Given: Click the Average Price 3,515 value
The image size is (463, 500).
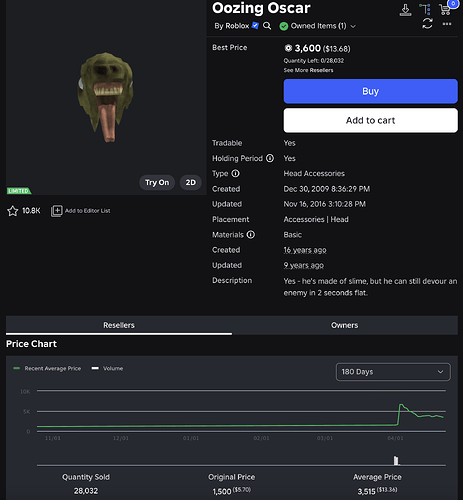Looking at the screenshot, I should point(377,491).
